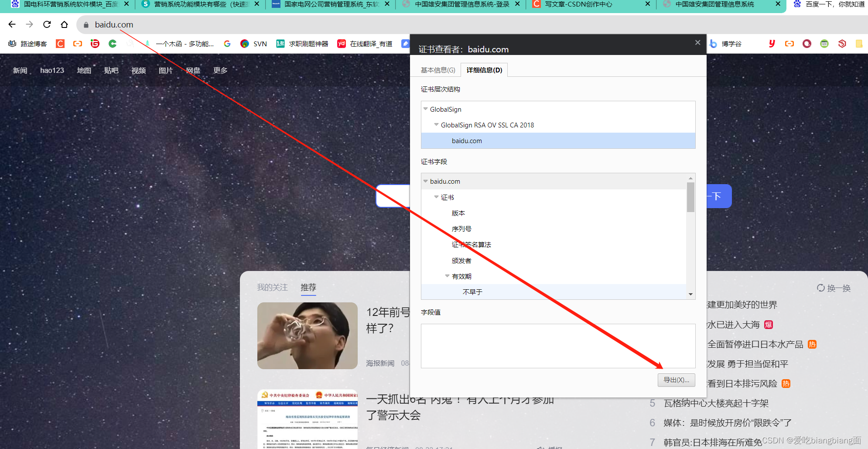The width and height of the screenshot is (868, 449).
Task: Open the 视频 link
Action: pos(139,70)
